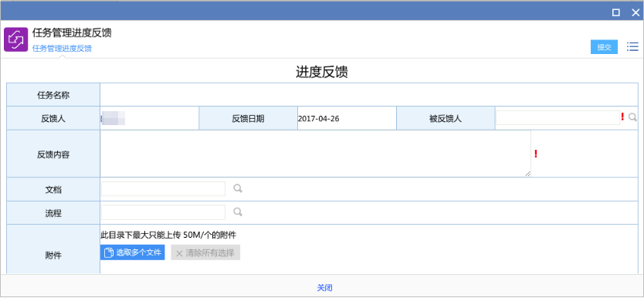Image resolution: width=644 pixels, height=298 pixels.
Task: Select the 任务管理进度反馈 tab link
Action: pyautogui.click(x=62, y=49)
